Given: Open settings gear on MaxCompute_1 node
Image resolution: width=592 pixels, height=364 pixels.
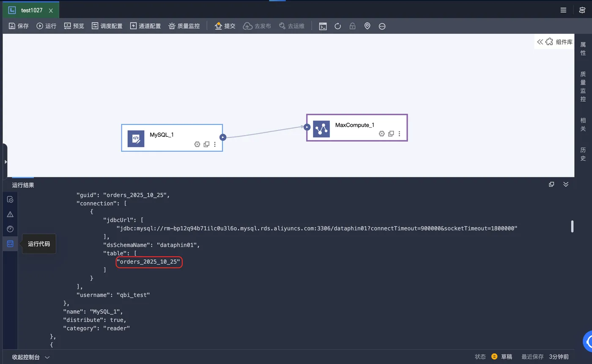Looking at the screenshot, I should [x=382, y=134].
